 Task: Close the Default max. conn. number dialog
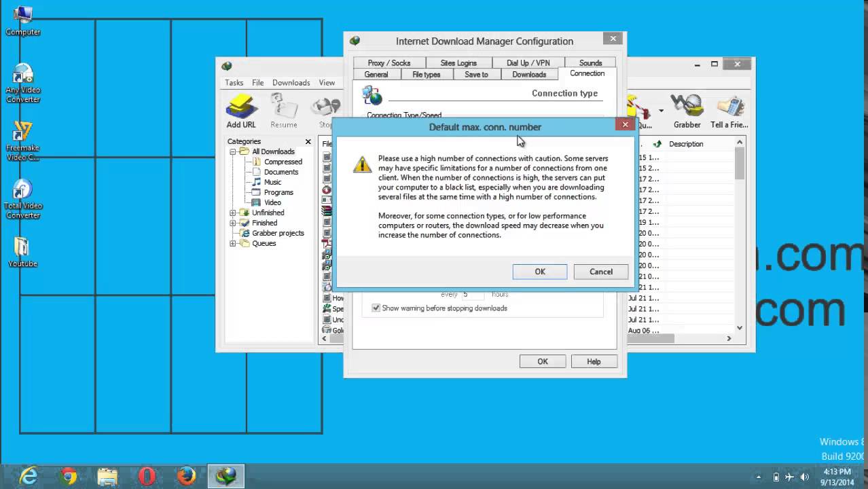[x=625, y=124]
